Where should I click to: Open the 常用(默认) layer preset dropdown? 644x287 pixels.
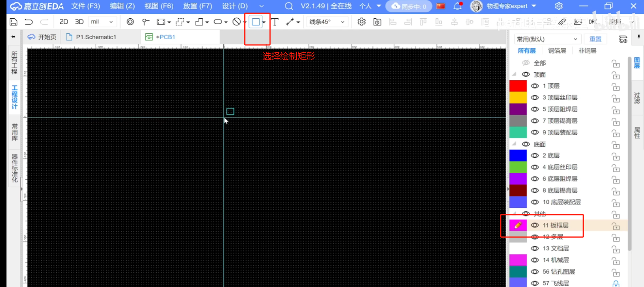[547, 39]
